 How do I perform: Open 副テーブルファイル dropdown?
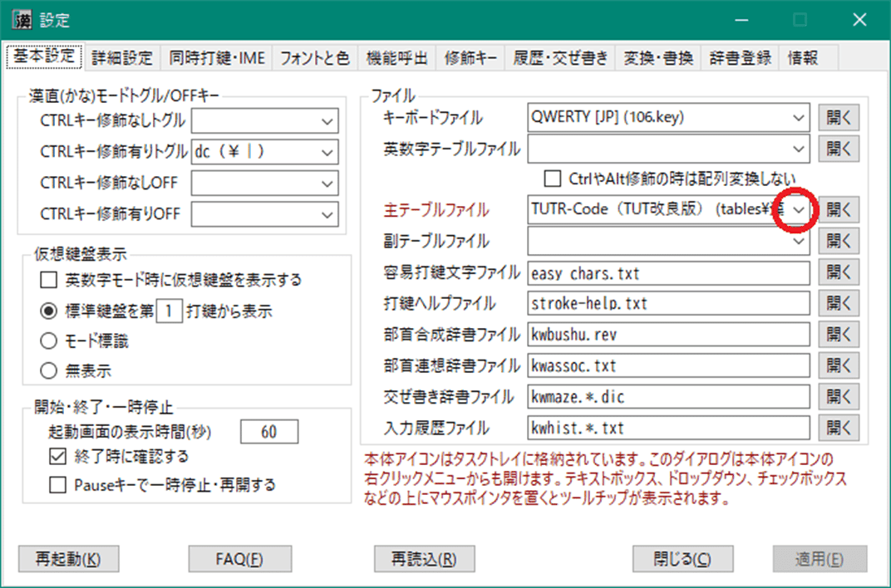tap(799, 241)
